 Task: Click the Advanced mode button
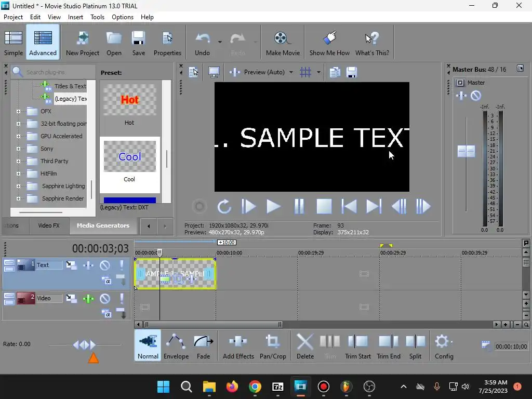coord(43,43)
